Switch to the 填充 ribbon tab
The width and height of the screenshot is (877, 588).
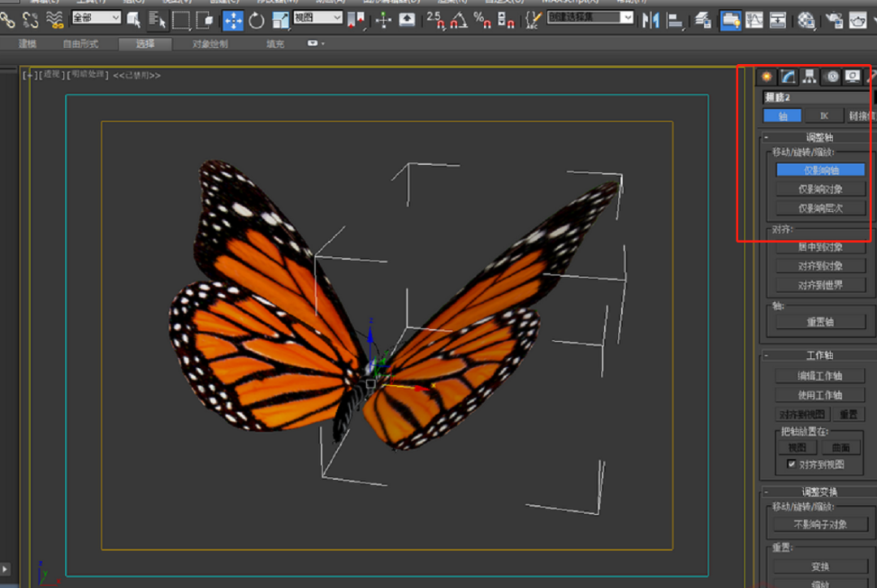pyautogui.click(x=274, y=44)
